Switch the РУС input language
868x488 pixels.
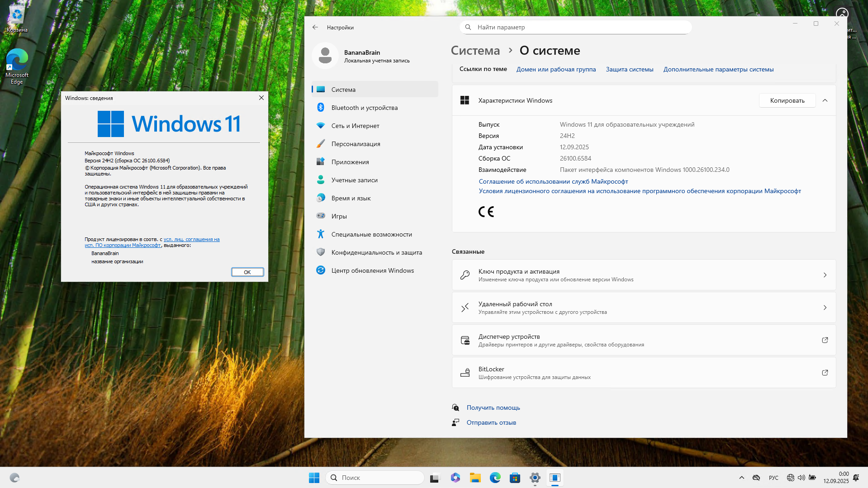pos(773,478)
